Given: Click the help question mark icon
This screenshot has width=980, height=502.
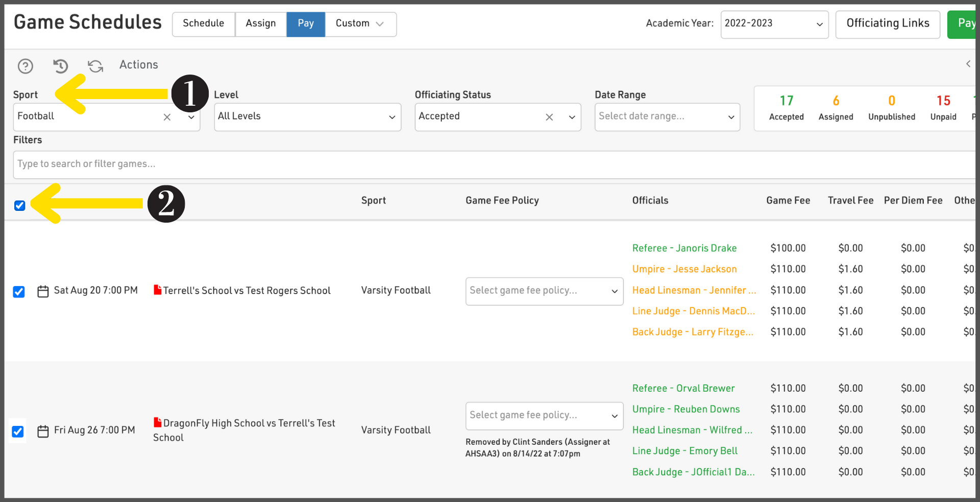Looking at the screenshot, I should pos(26,66).
